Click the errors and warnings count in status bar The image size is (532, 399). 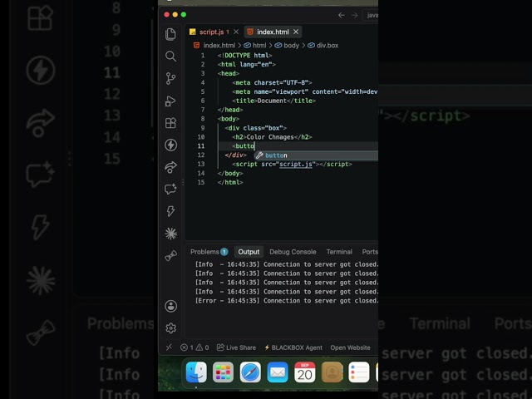click(195, 347)
